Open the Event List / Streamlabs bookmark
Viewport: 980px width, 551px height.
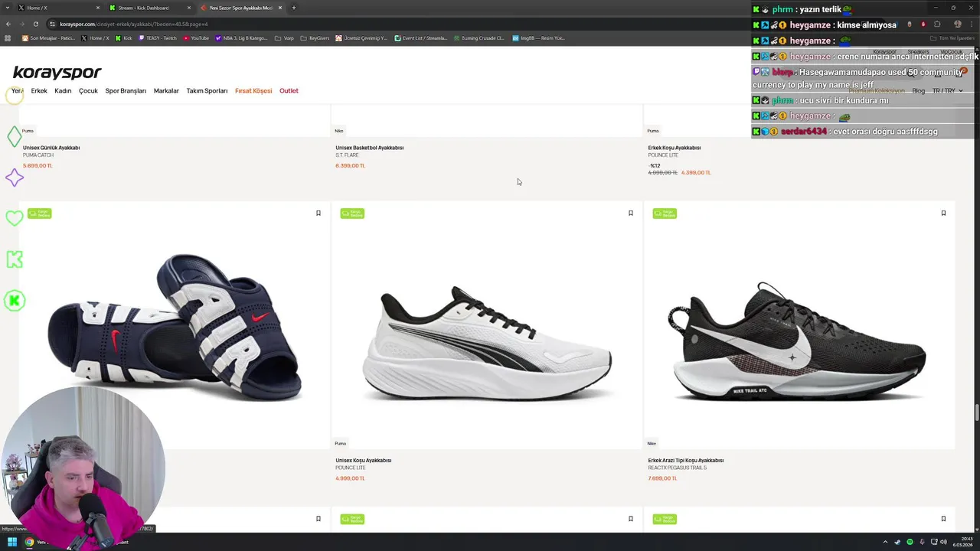420,38
